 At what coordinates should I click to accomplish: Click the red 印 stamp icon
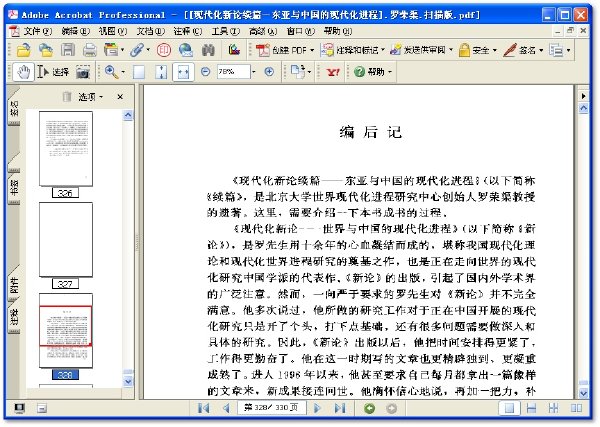(x=164, y=50)
